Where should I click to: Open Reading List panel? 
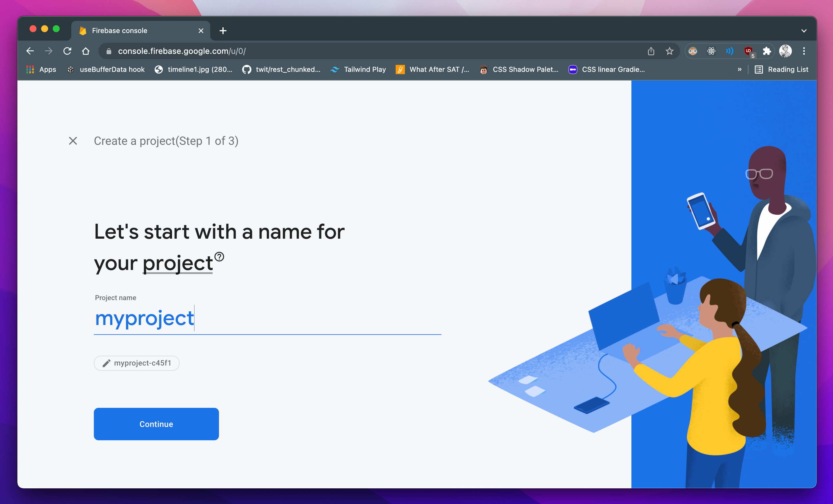[x=781, y=69]
